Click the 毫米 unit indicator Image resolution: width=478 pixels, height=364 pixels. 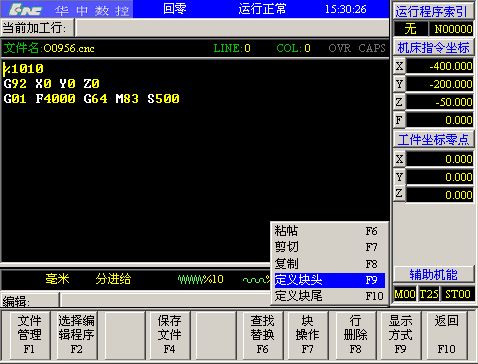pyautogui.click(x=57, y=279)
